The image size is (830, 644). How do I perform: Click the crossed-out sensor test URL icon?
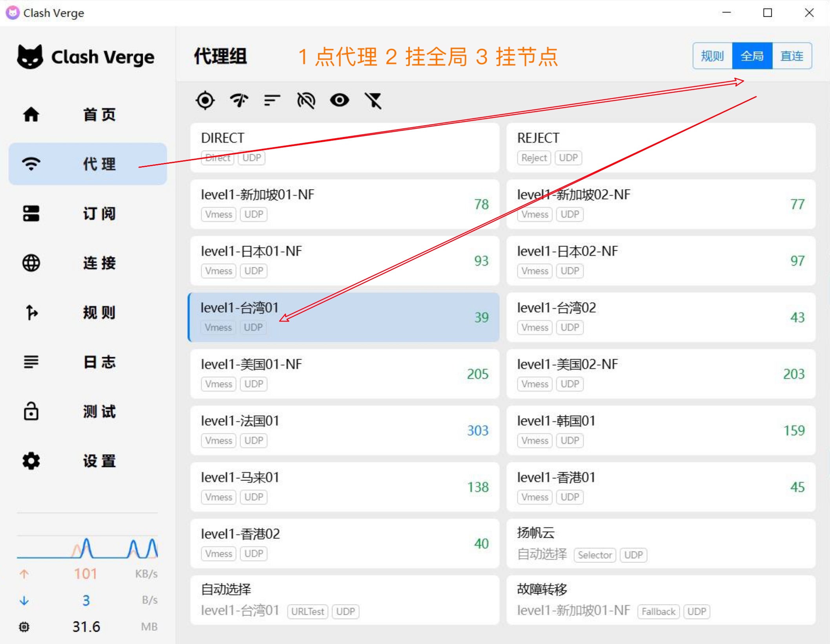[306, 101]
